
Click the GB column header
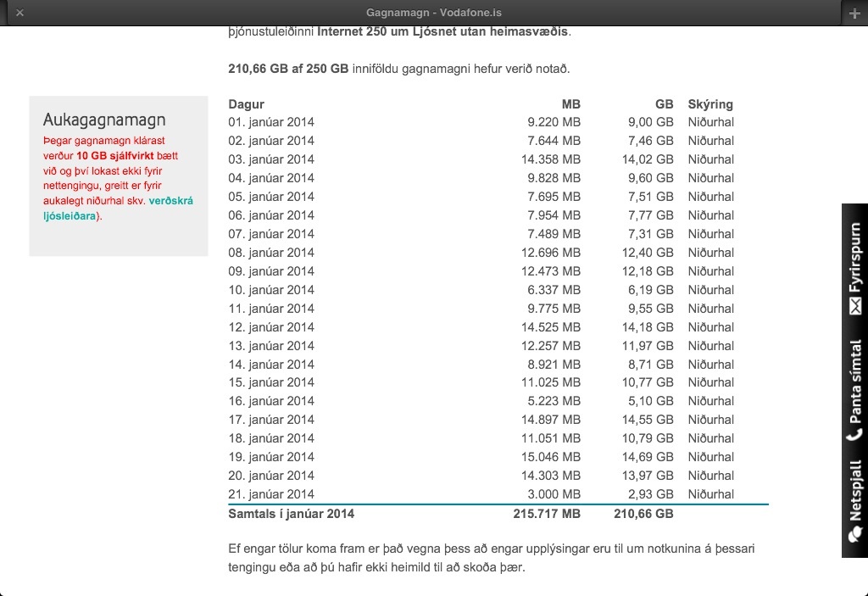[664, 104]
